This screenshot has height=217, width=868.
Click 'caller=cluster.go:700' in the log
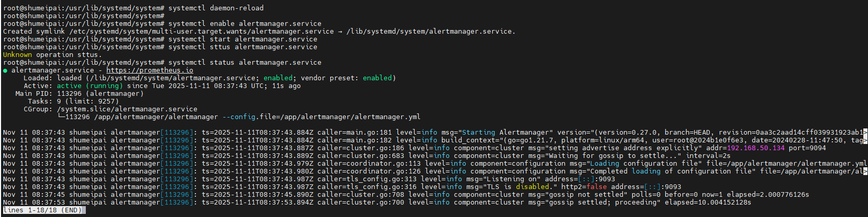(x=361, y=202)
